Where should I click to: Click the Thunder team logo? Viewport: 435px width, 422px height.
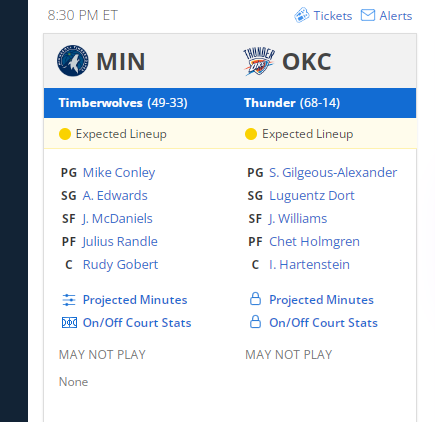(259, 61)
